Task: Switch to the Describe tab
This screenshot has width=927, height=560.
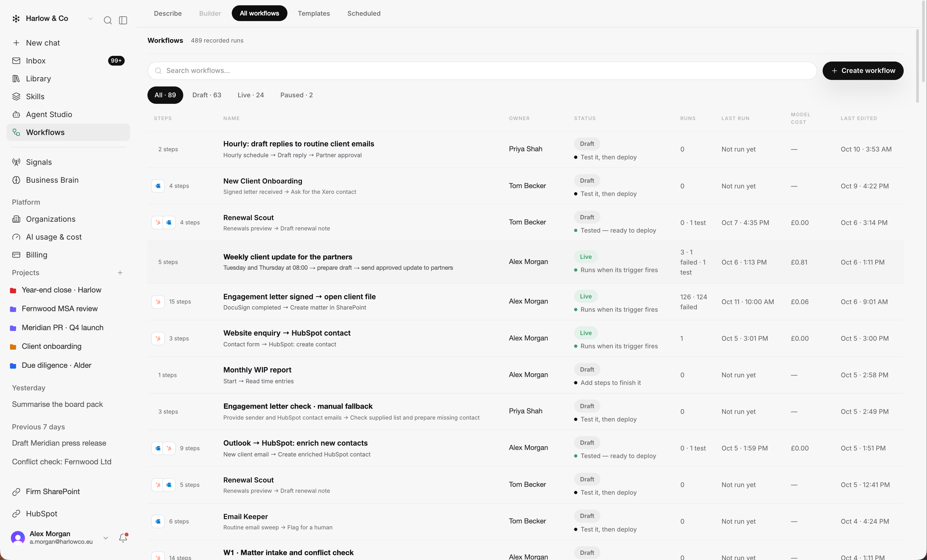Action: coord(168,14)
